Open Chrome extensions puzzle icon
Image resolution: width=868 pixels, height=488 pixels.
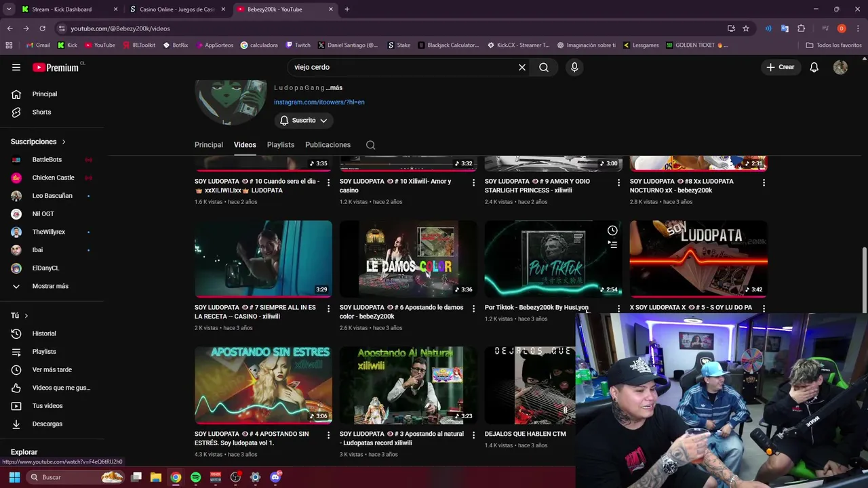pos(802,28)
